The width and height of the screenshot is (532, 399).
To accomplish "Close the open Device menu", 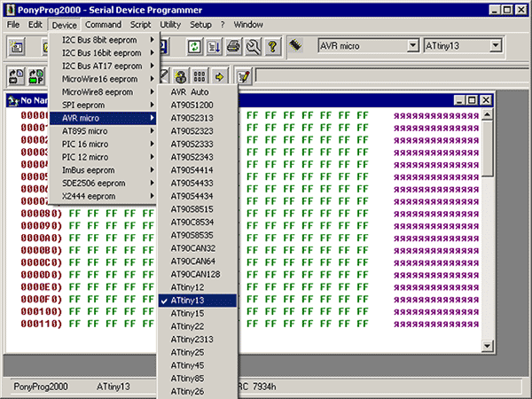I will 64,25.
